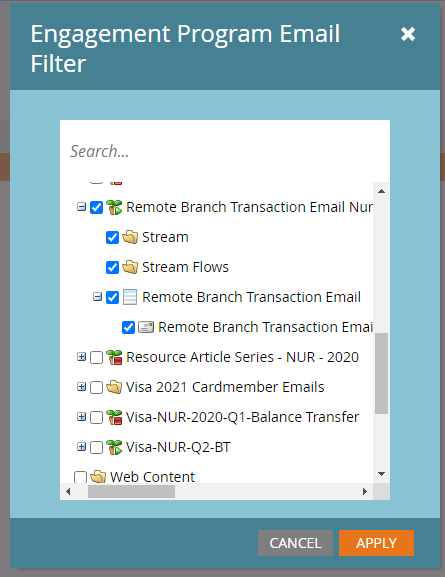
Task: Click the program icon beside Resource Article Series - NUR - 2020
Action: [114, 357]
